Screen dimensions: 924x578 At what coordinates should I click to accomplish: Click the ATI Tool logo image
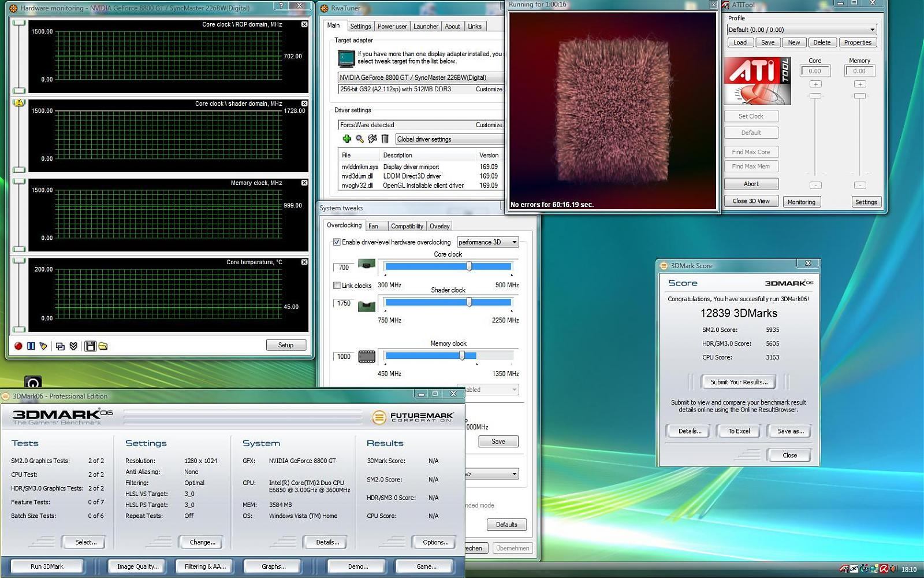pos(757,81)
